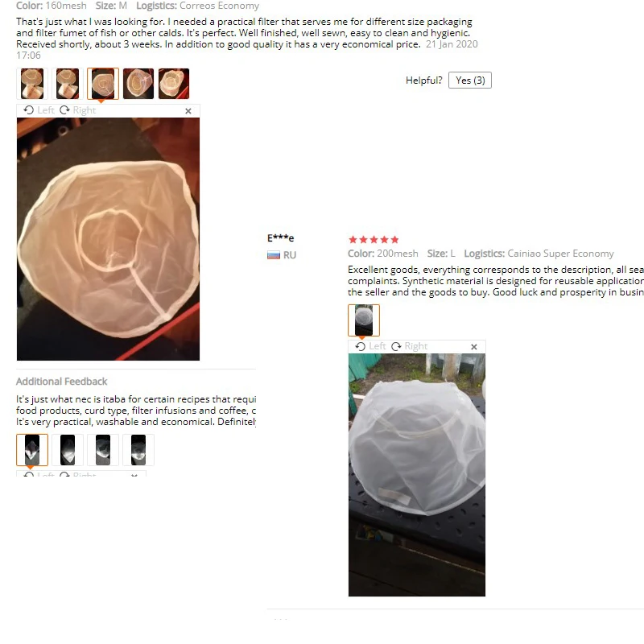The width and height of the screenshot is (644, 644).
Task: Open the fifth thumbnail of the 160mesh review
Action: 174,84
